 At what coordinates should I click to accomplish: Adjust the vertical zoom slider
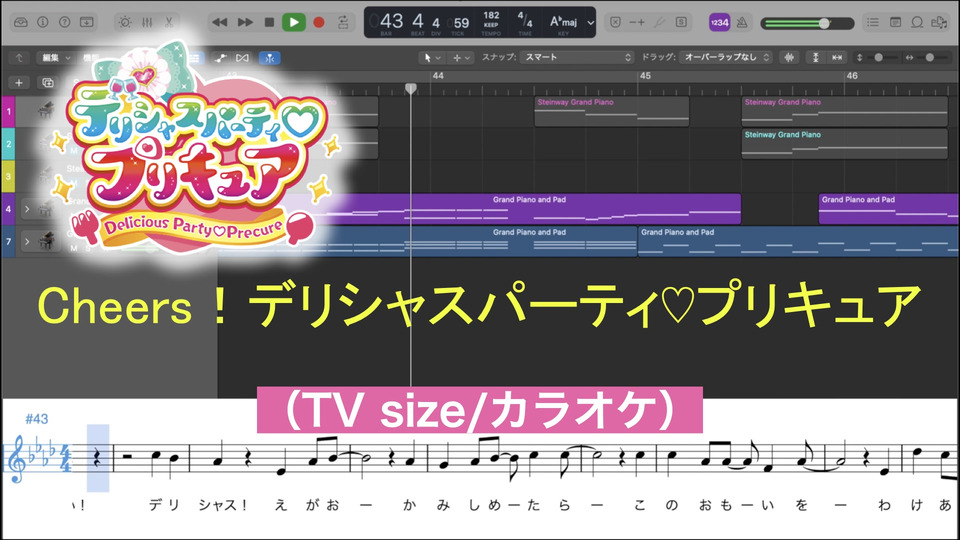pos(879,58)
